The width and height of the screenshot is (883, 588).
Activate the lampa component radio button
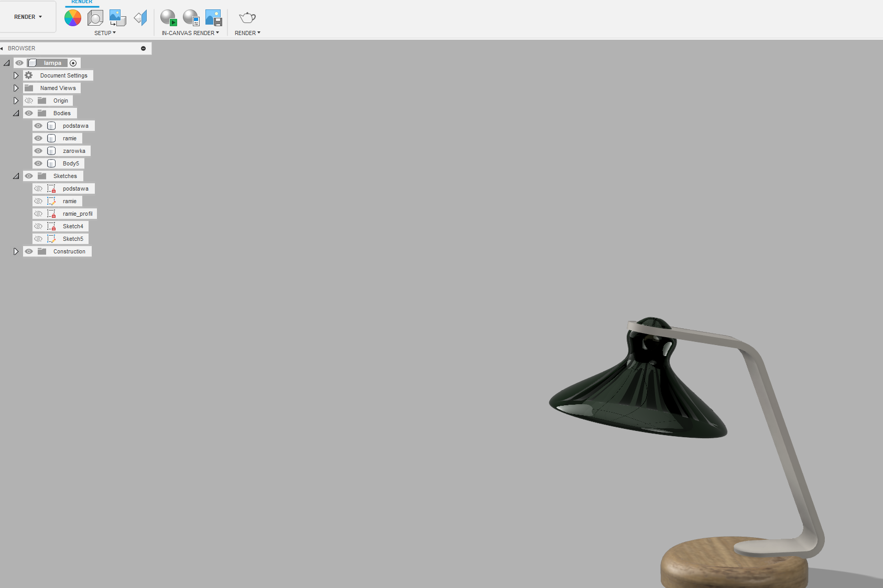(73, 63)
